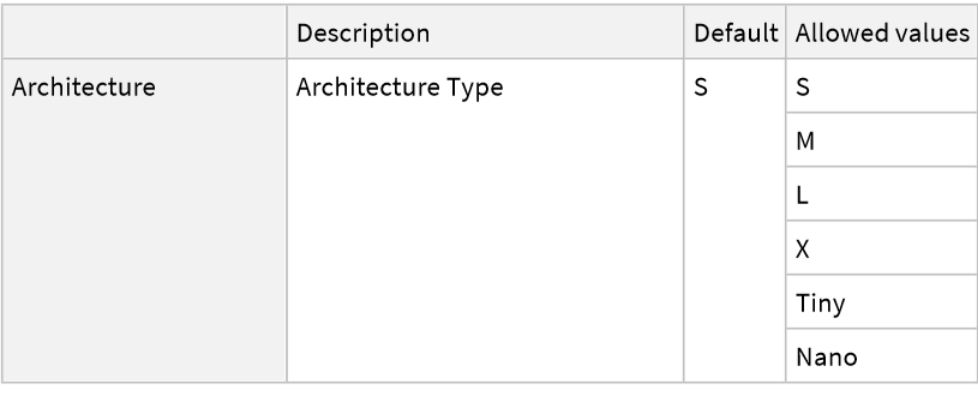This screenshot has width=978, height=416.
Task: Select allowed value M
Action: coord(803,141)
